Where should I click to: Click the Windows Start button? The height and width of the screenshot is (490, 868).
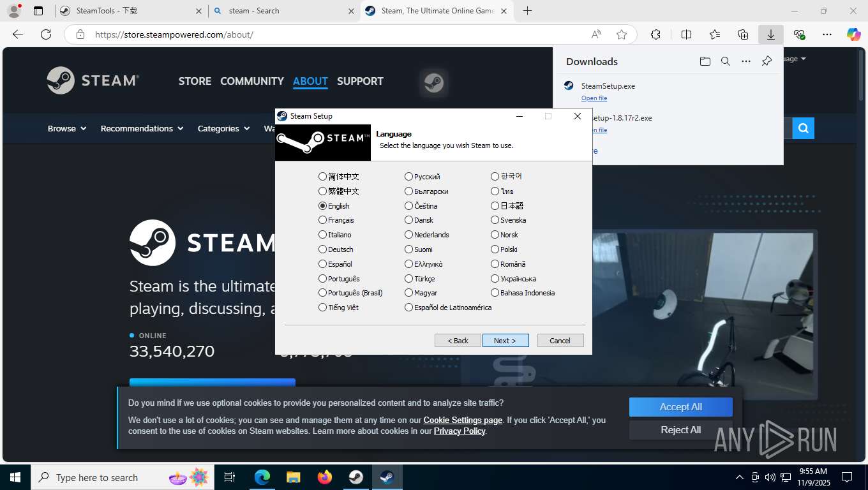15,477
